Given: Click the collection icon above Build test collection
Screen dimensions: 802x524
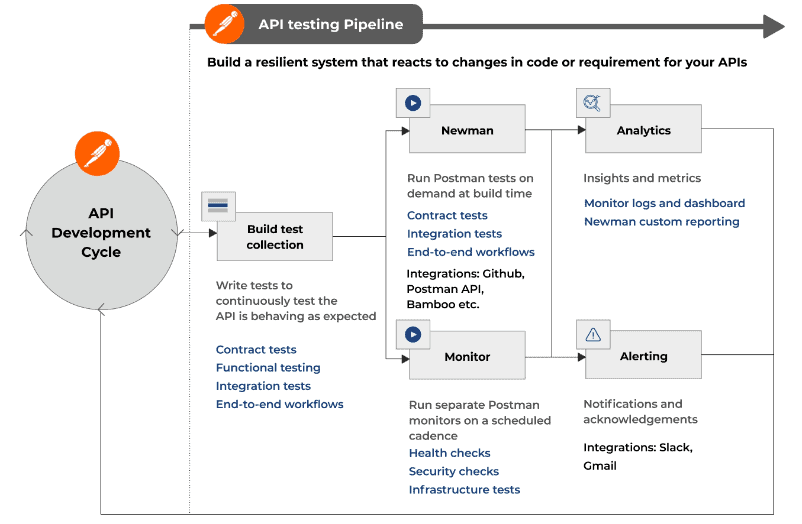Looking at the screenshot, I should [x=218, y=206].
